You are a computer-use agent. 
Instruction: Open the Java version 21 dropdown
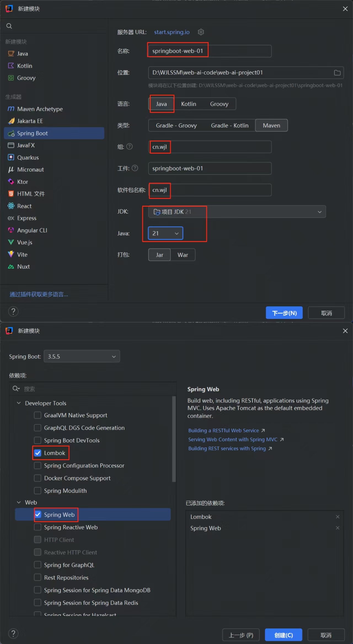165,233
